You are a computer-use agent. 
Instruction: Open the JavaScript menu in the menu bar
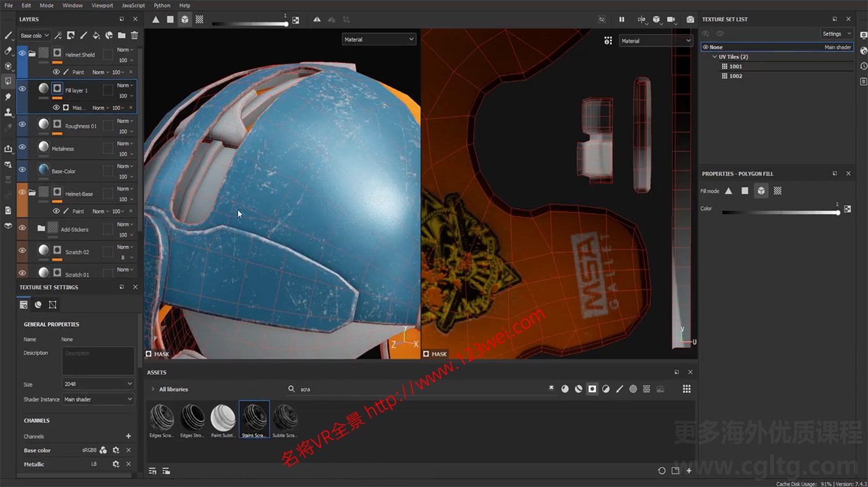click(x=133, y=5)
